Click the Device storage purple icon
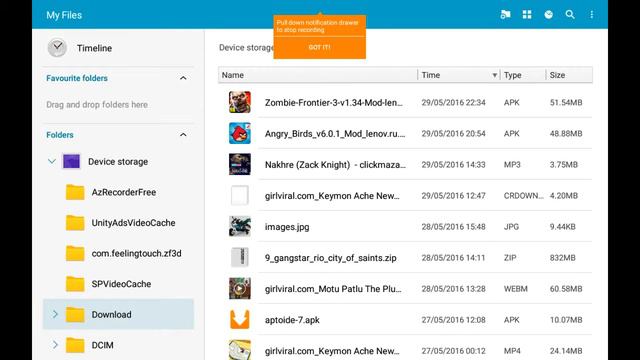Image resolution: width=640 pixels, height=360 pixels. (x=71, y=161)
